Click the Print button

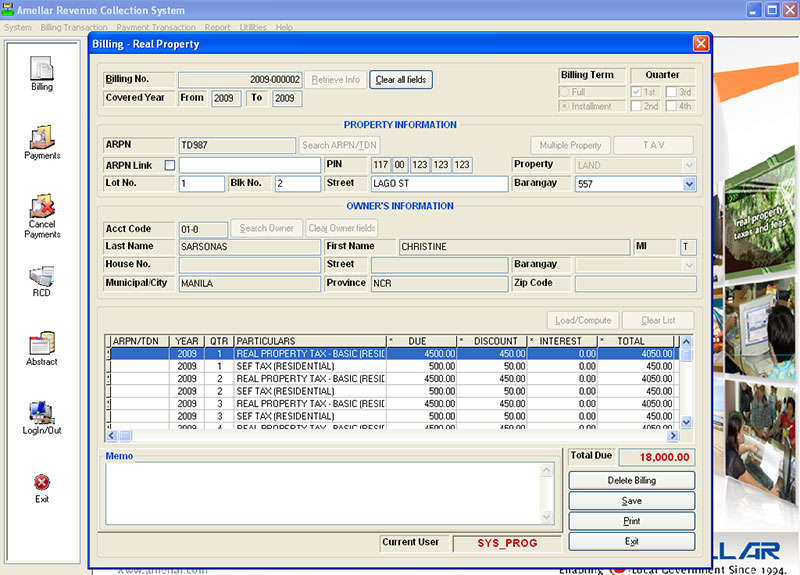pos(632,521)
